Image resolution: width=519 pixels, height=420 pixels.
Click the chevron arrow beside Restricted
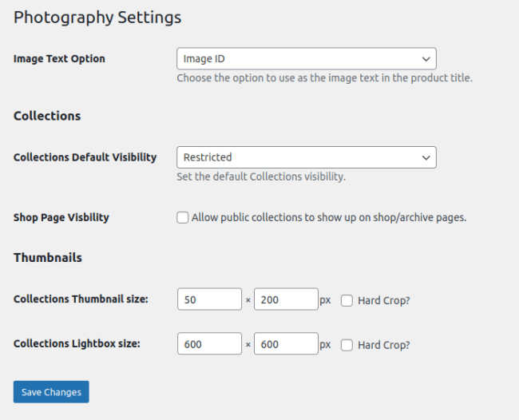point(425,157)
